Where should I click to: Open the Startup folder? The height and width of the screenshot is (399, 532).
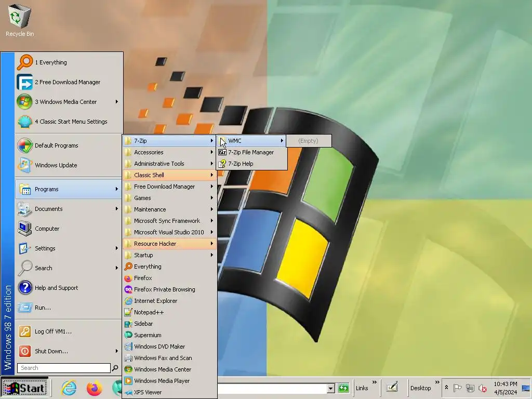(170, 255)
